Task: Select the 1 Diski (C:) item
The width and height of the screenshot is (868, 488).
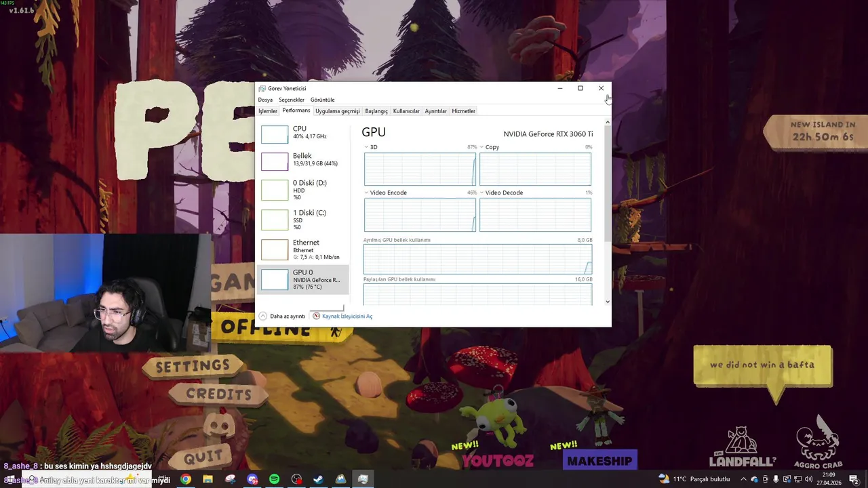Action: point(303,220)
